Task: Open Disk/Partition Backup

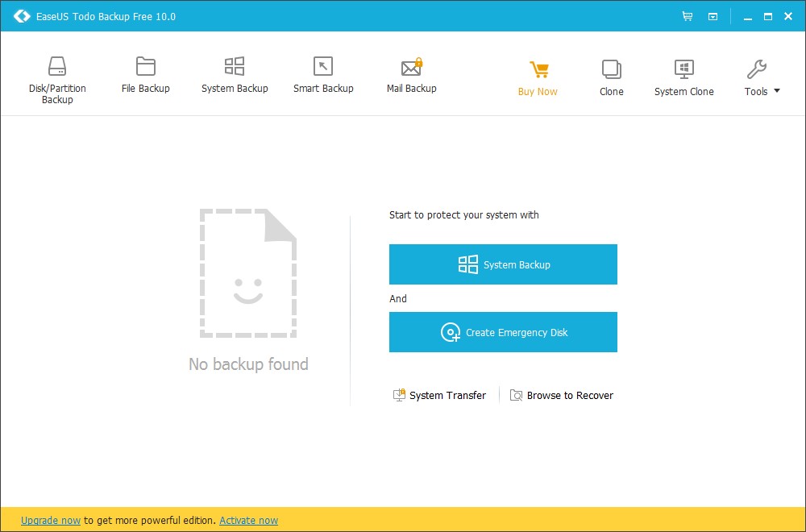Action: point(56,78)
